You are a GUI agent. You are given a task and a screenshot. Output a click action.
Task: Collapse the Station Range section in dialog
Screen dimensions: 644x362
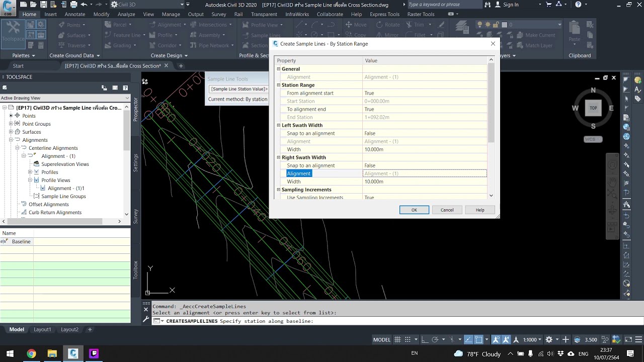278,85
